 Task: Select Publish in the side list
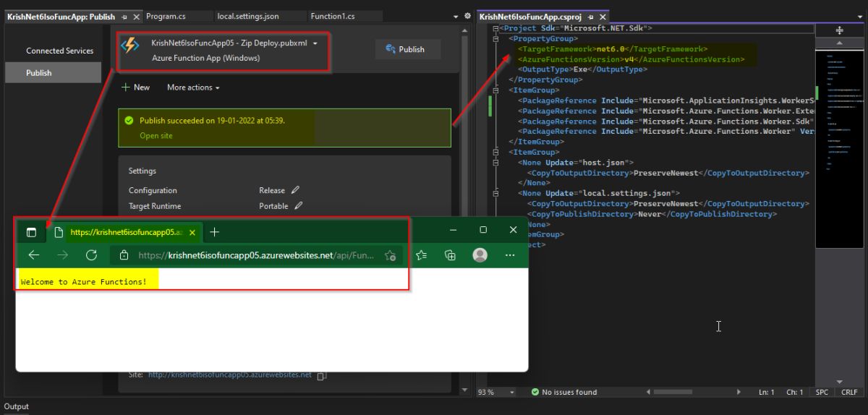(x=54, y=72)
